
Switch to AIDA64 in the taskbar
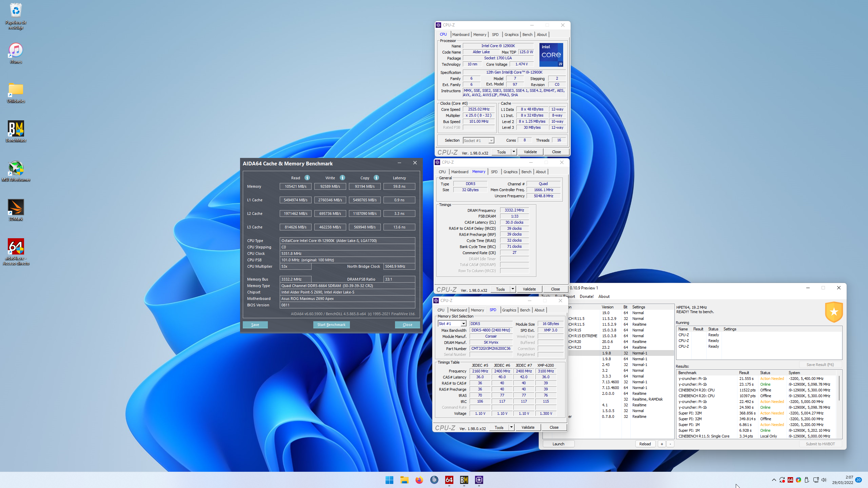(x=449, y=480)
